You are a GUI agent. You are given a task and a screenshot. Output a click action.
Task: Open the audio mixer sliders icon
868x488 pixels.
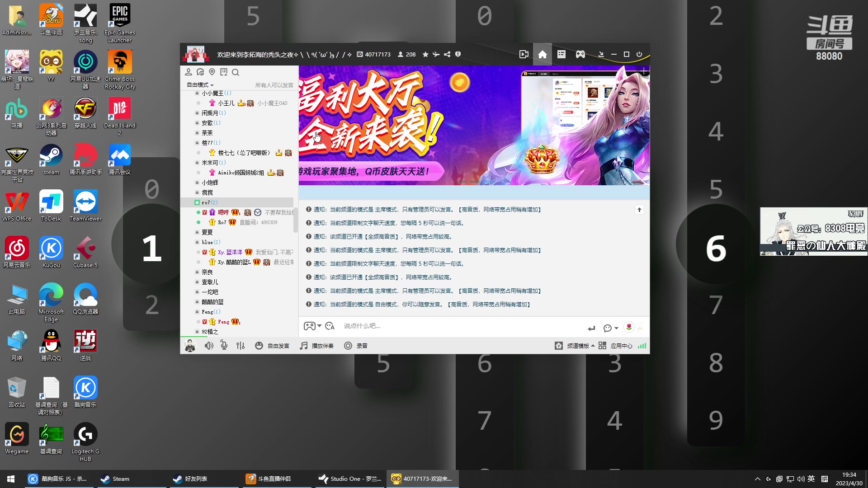click(x=241, y=345)
